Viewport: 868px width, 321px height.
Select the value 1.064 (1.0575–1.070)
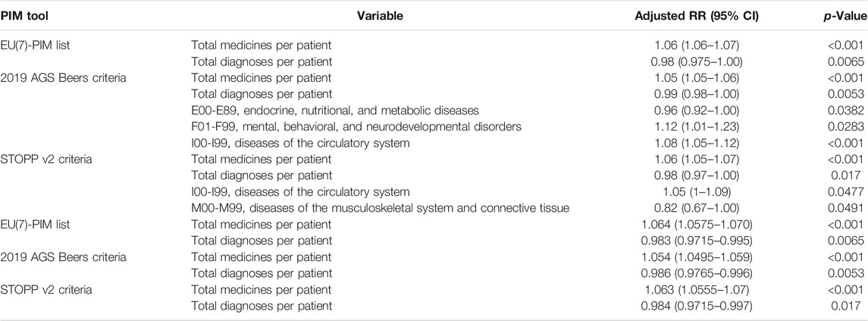coord(697,225)
